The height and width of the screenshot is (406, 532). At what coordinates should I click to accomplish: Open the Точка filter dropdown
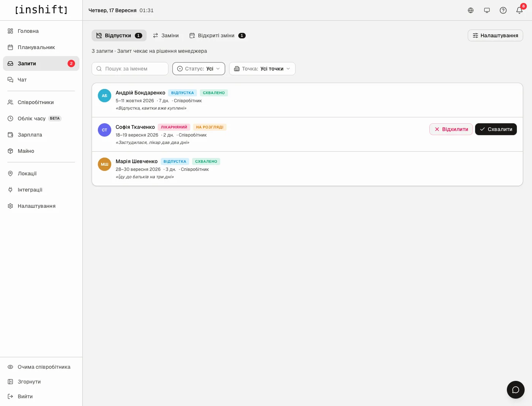point(262,69)
